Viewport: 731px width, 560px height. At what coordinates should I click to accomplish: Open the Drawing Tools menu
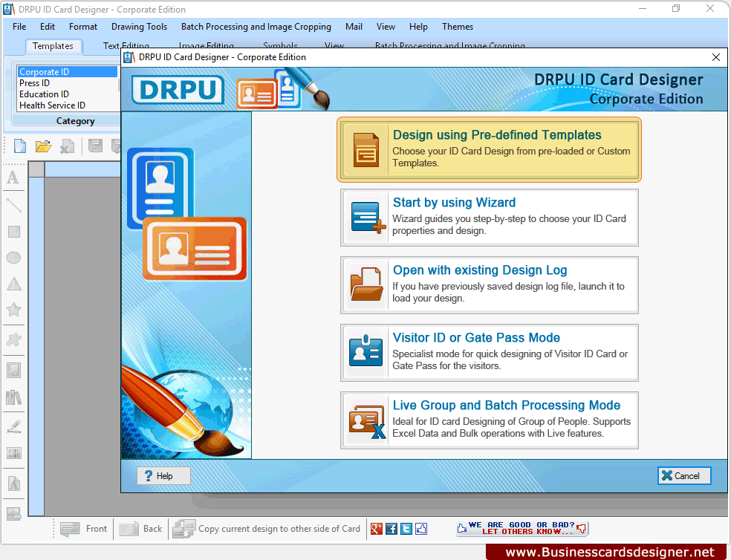click(x=139, y=27)
